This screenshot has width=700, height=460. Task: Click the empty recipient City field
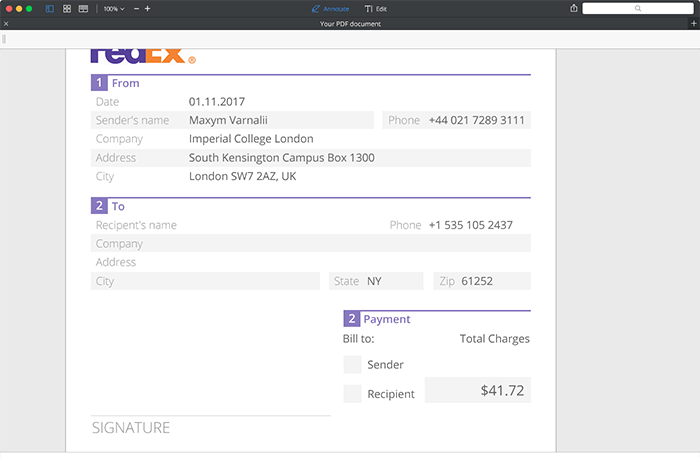(x=205, y=281)
